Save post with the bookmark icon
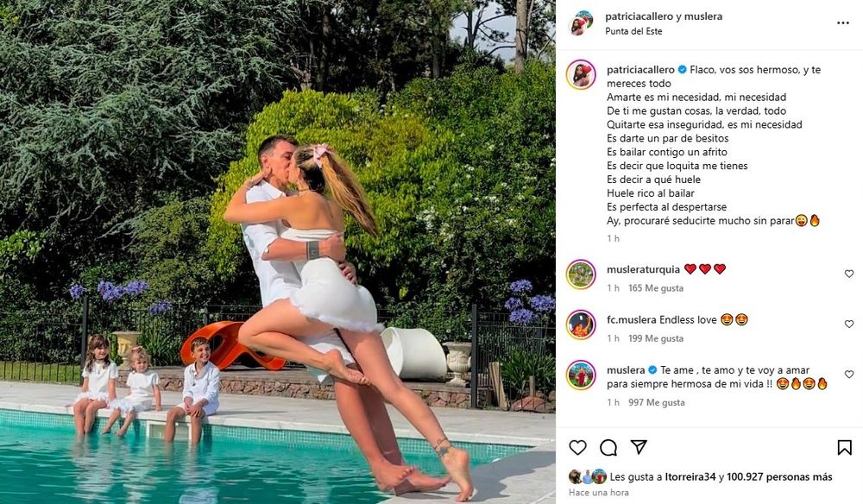 click(845, 447)
